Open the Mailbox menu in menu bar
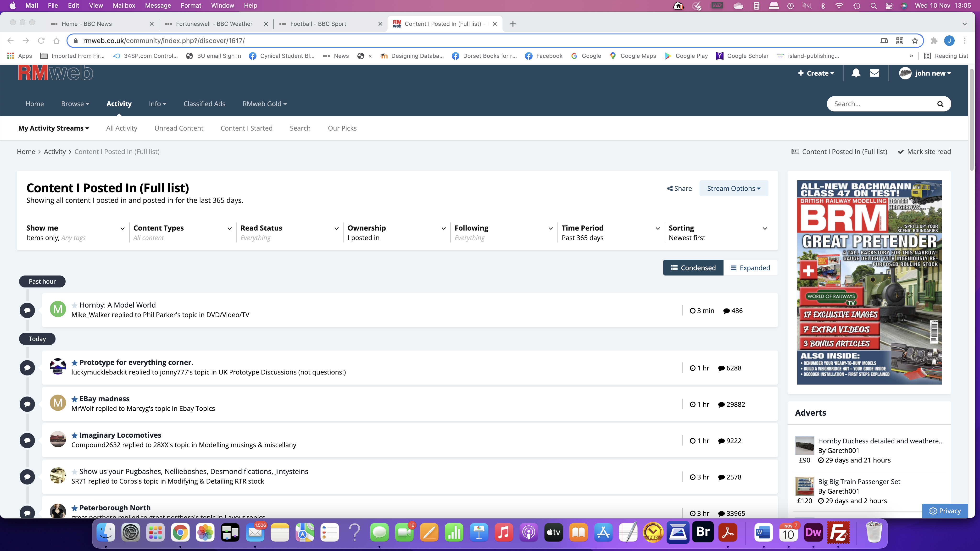 pos(124,6)
